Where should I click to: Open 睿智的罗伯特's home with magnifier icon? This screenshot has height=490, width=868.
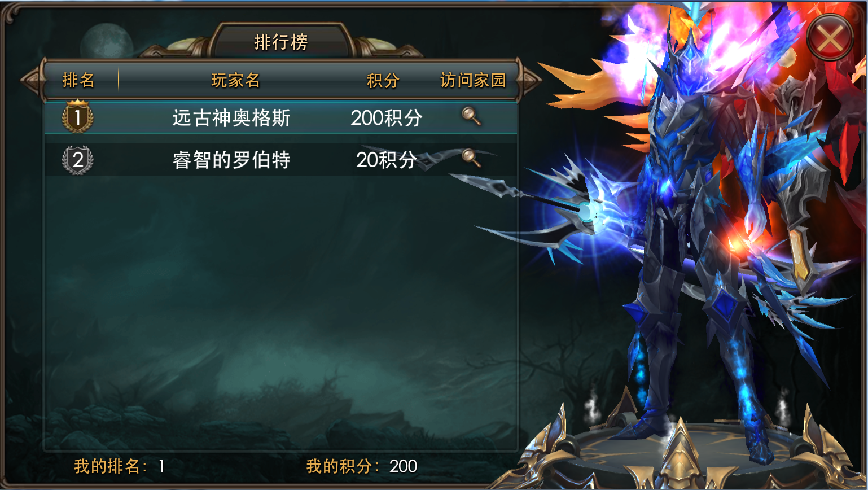(471, 158)
